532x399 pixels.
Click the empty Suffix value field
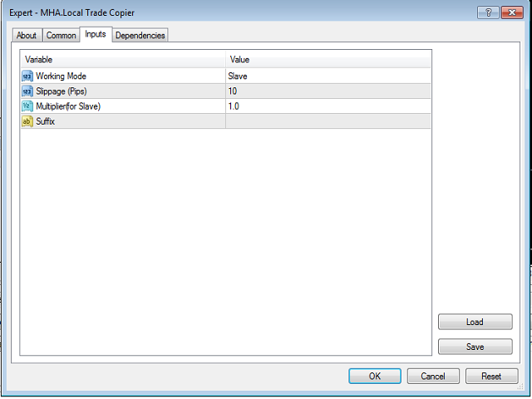click(328, 121)
